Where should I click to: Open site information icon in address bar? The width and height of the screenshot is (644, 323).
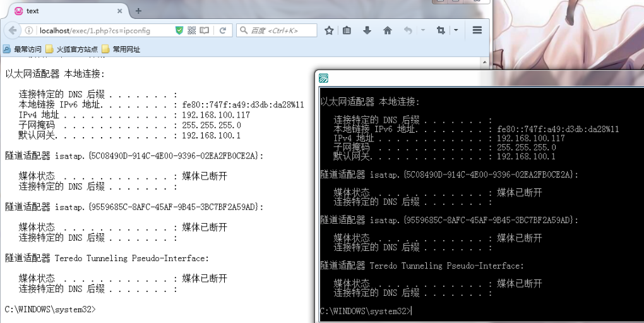click(30, 30)
